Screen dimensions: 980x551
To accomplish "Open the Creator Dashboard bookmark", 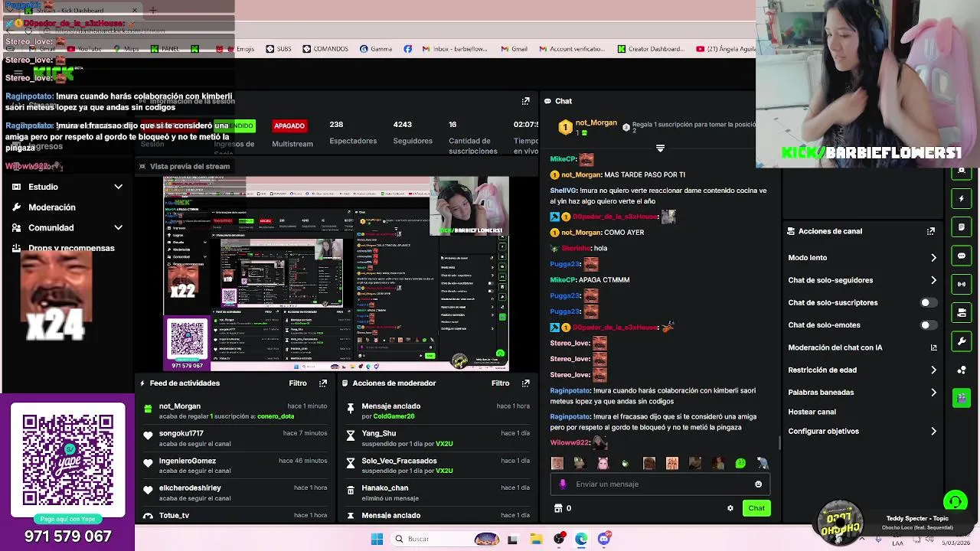I will pyautogui.click(x=651, y=49).
